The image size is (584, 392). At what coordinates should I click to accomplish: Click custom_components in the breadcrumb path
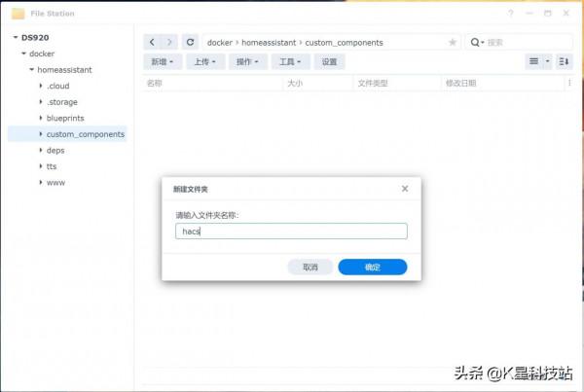pos(345,43)
